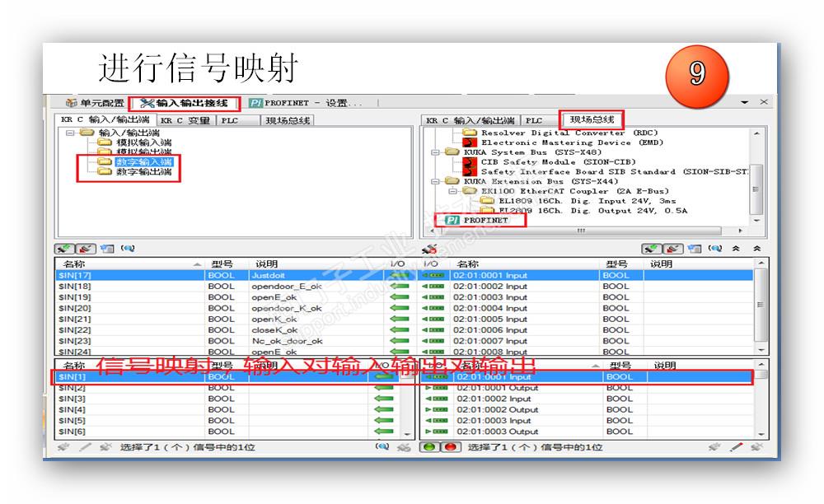Open the PROFINET - 设置 tab

tap(306, 103)
